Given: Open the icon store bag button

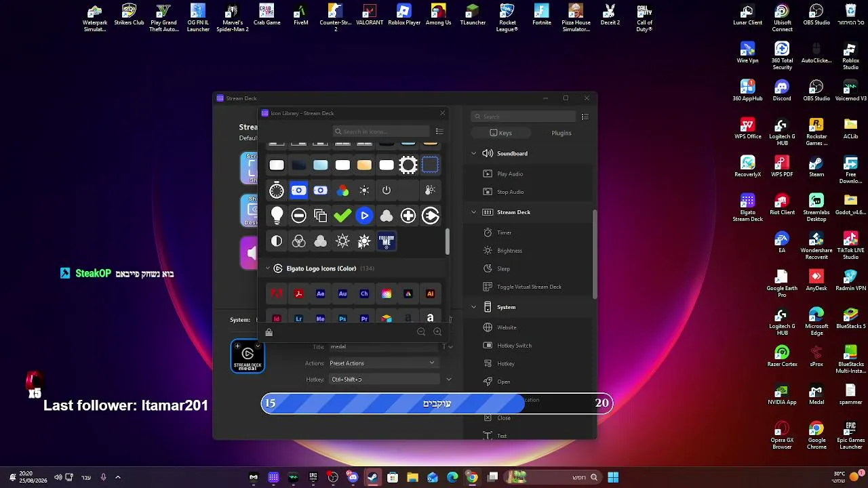Looking at the screenshot, I should pyautogui.click(x=269, y=332).
